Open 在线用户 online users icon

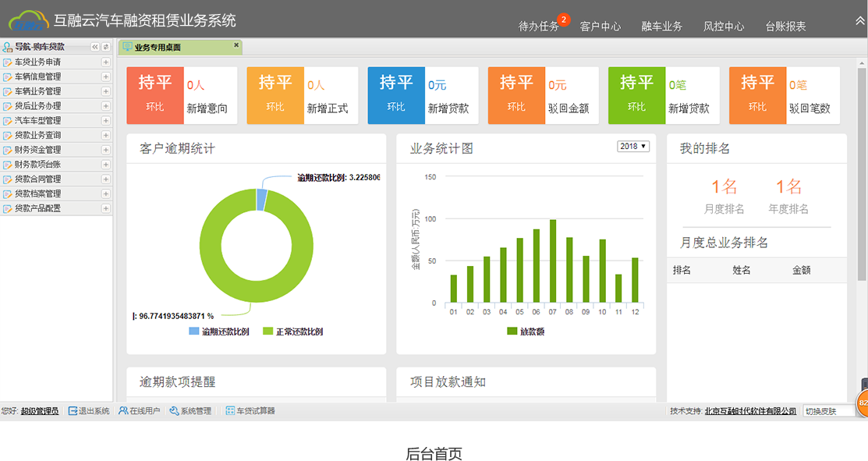pos(123,411)
